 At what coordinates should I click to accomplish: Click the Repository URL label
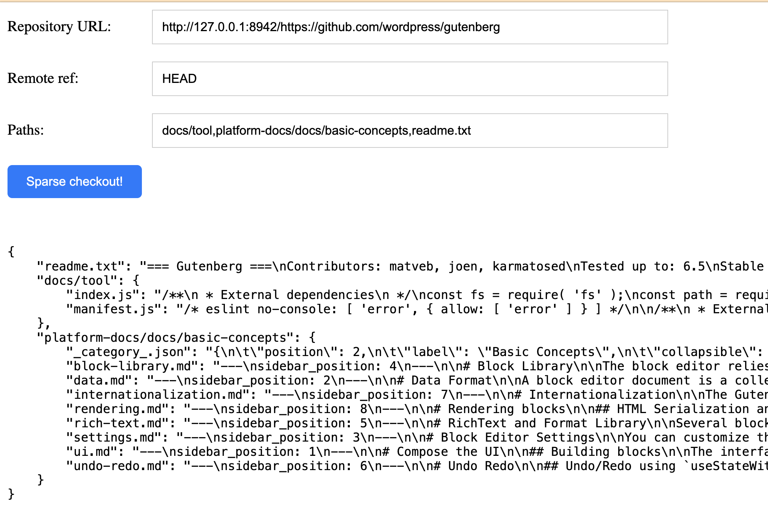tap(59, 27)
